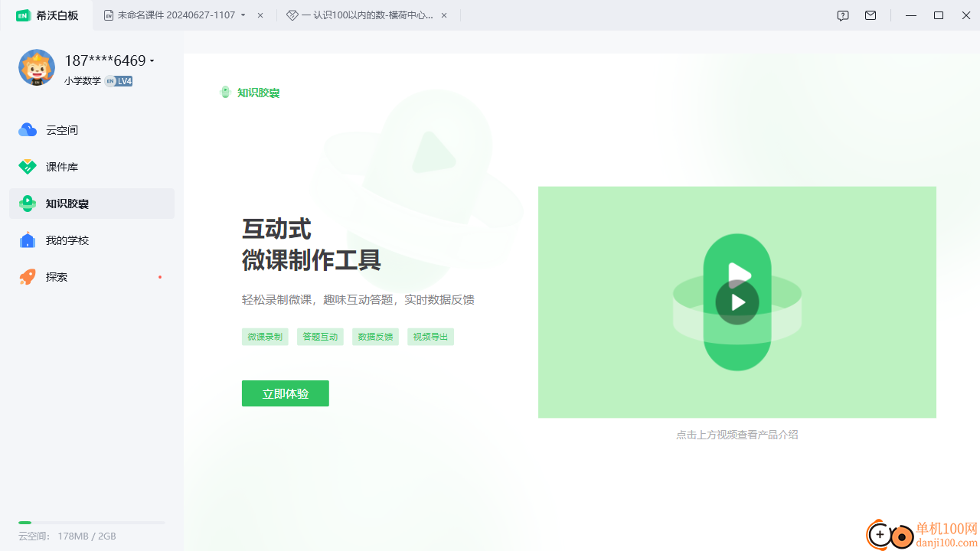The width and height of the screenshot is (980, 551).
Task: Click the 点击上方视频查看产品介绍 caption
Action: pyautogui.click(x=737, y=435)
